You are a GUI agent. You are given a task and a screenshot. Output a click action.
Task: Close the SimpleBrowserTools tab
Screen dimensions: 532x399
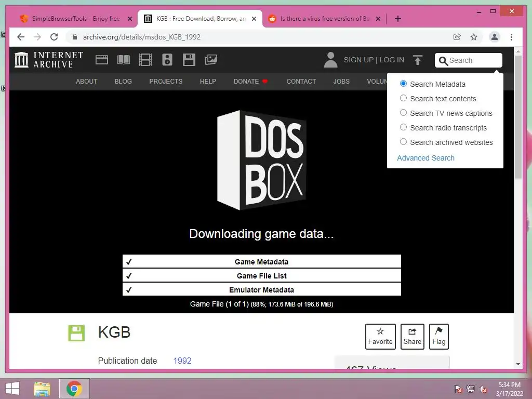click(129, 19)
